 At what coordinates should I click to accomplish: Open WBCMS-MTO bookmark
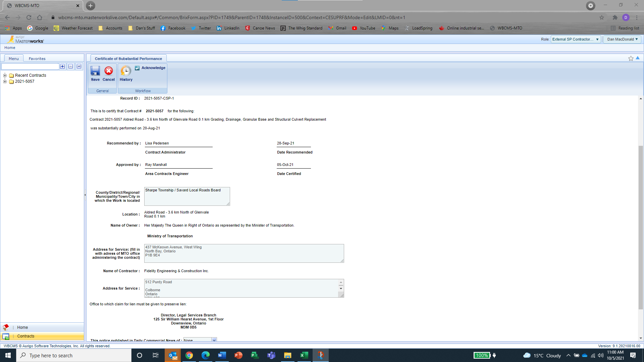506,28
